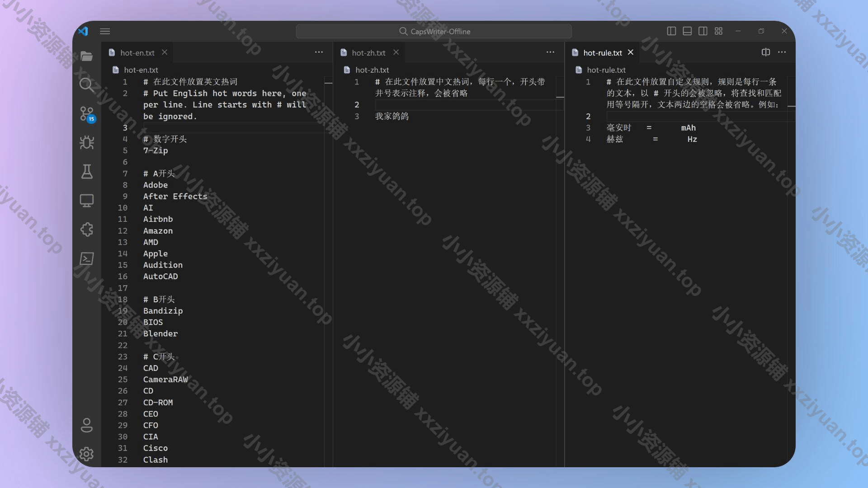Click the VS Code logo icon
The image size is (868, 488).
[83, 31]
